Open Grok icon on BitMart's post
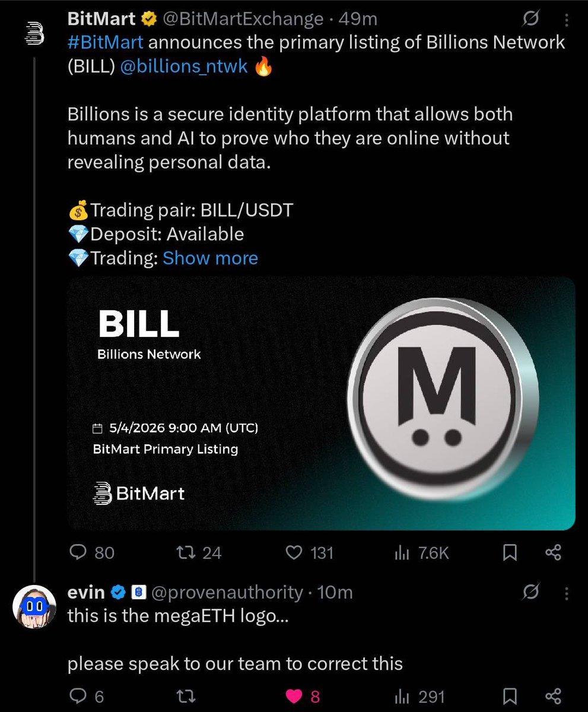Screen dimensions: 588x712 (x=529, y=20)
